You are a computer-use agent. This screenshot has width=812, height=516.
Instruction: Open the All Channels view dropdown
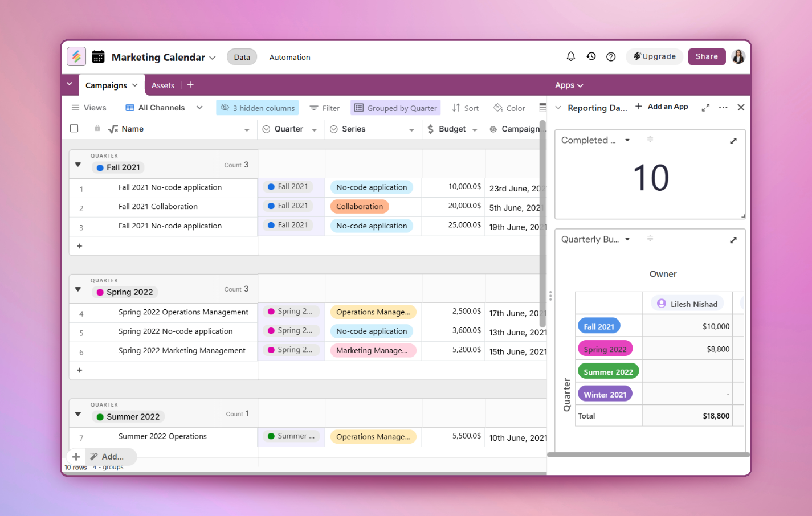[199, 108]
